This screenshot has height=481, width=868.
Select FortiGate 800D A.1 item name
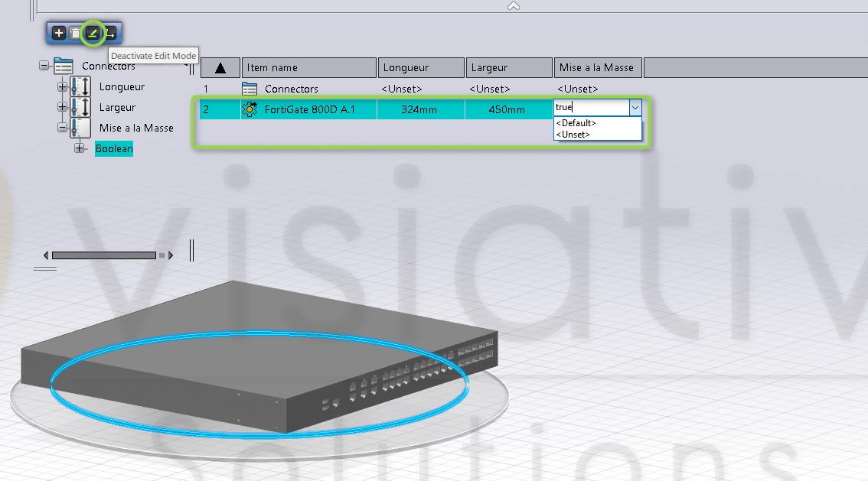(310, 109)
